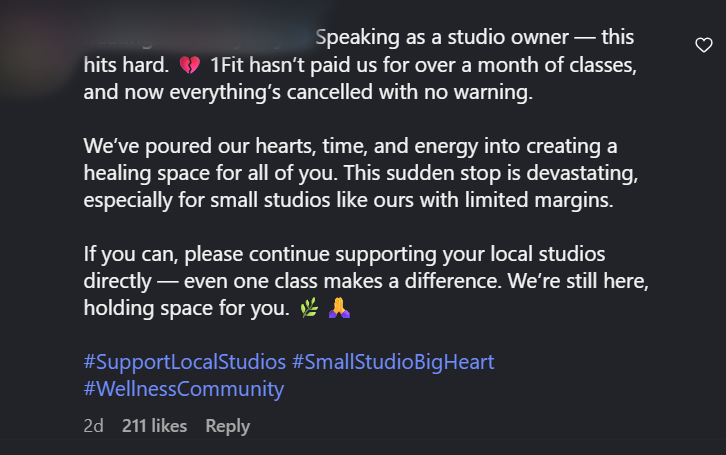Click the herb leaf emoji
The width and height of the screenshot is (726, 455).
(x=309, y=309)
